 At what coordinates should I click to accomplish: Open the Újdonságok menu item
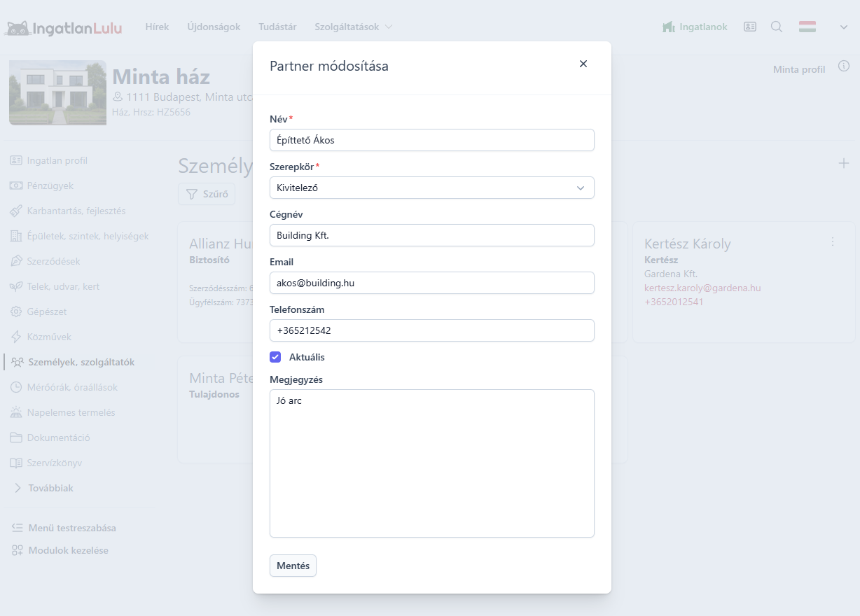[214, 27]
